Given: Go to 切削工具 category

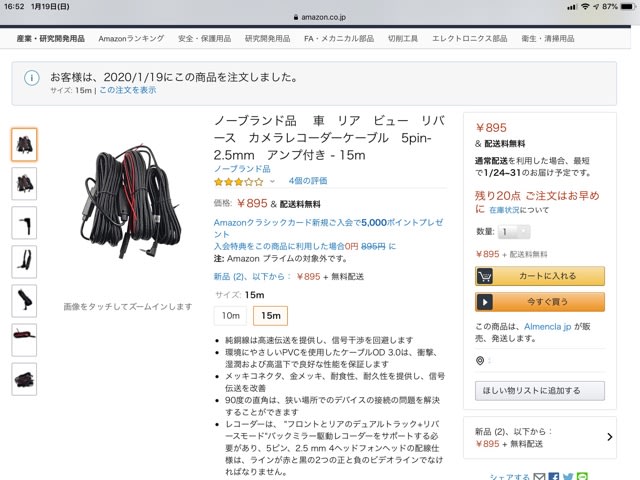Looking at the screenshot, I should click(402, 39).
